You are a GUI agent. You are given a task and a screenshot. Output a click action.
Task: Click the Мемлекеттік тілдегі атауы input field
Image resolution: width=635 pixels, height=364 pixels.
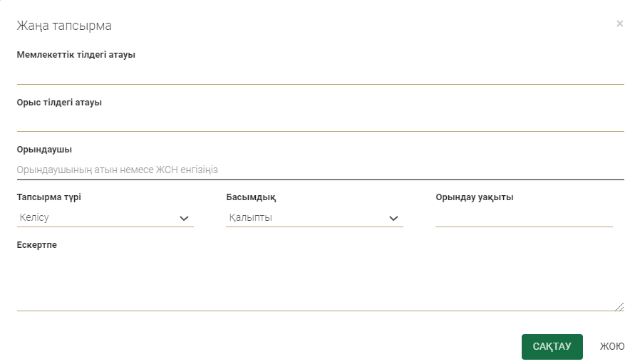click(320, 74)
